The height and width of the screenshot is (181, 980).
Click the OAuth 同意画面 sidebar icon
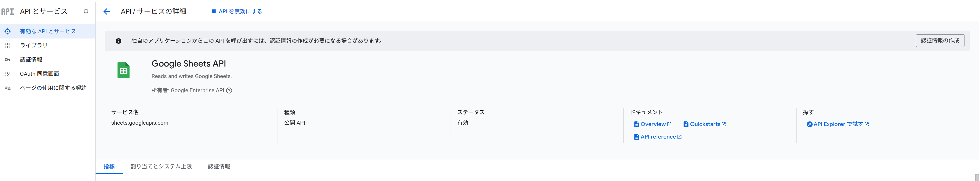pos(7,74)
